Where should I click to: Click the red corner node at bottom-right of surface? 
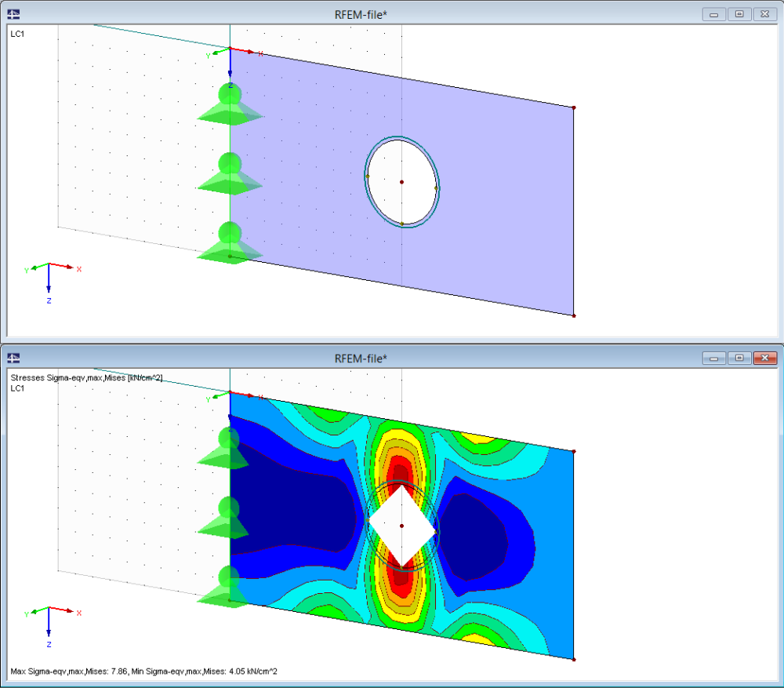575,315
